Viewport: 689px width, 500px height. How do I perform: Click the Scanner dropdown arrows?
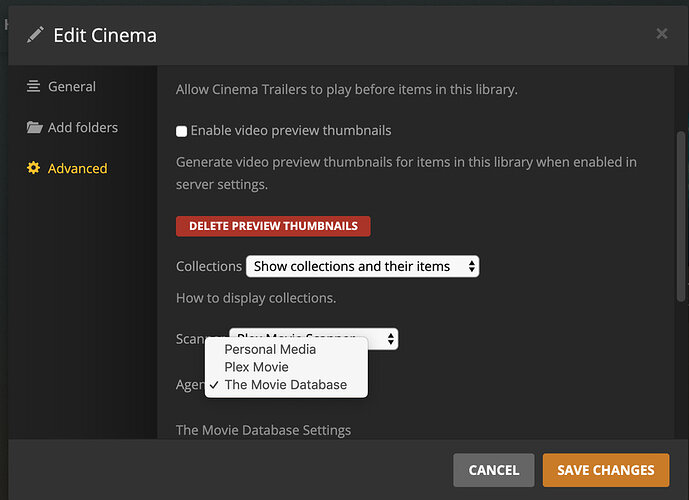coord(390,339)
